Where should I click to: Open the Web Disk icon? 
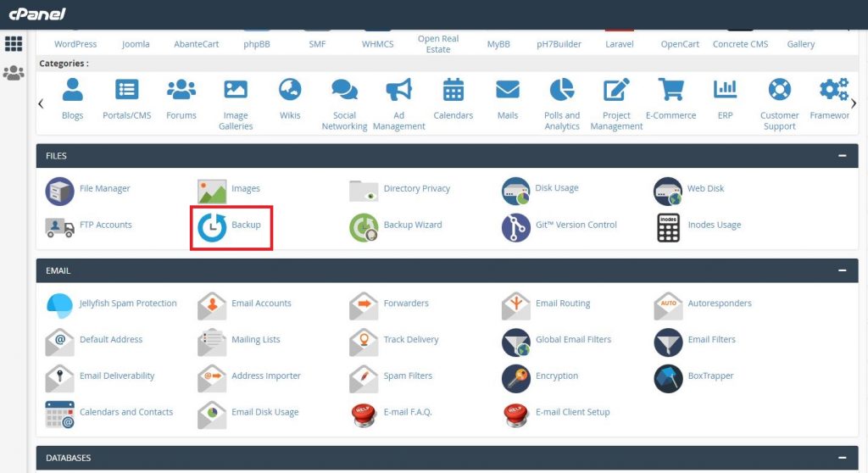(668, 191)
